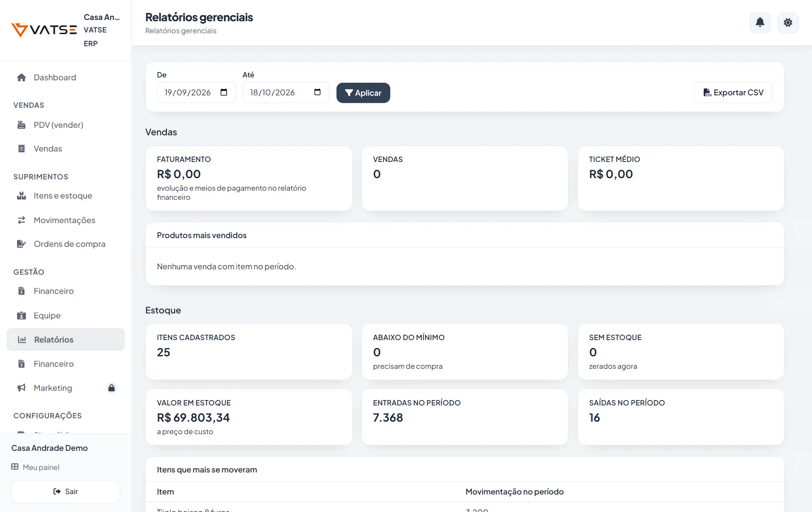Click the Saídas no período value 16

(x=594, y=418)
